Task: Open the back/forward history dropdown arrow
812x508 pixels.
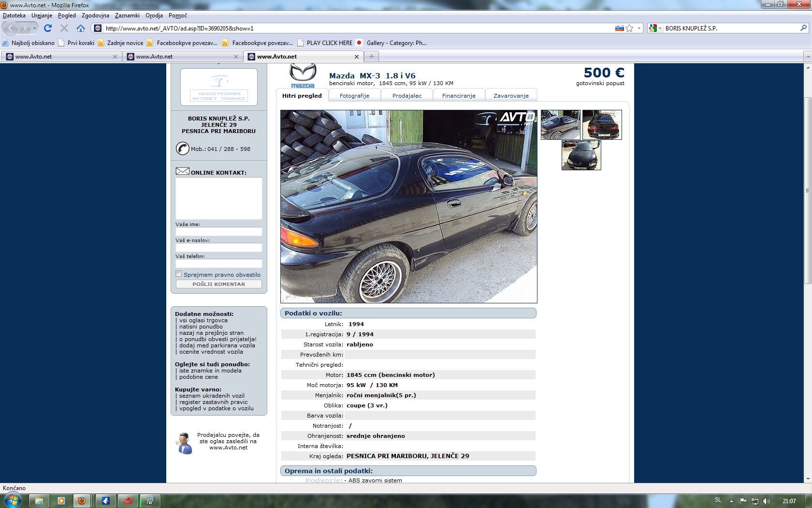Action: point(34,29)
